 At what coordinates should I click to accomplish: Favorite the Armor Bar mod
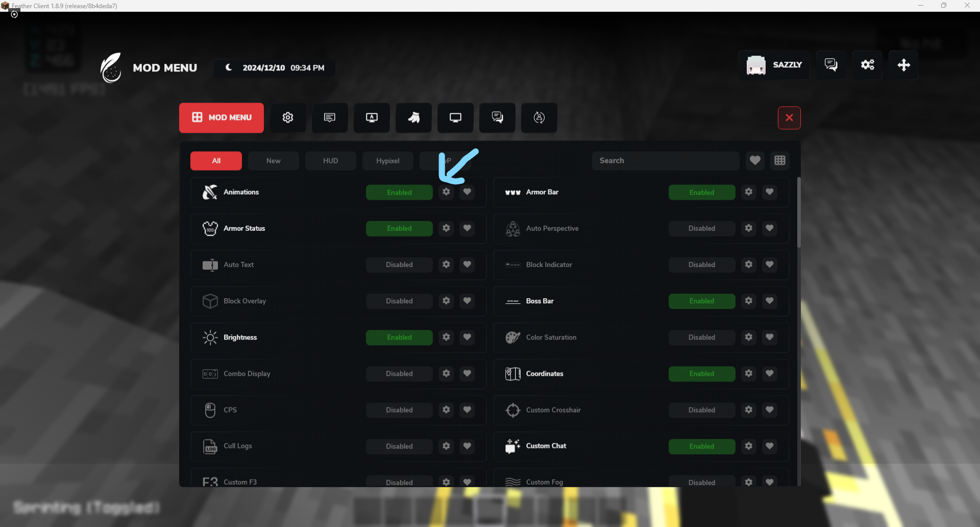pos(769,192)
